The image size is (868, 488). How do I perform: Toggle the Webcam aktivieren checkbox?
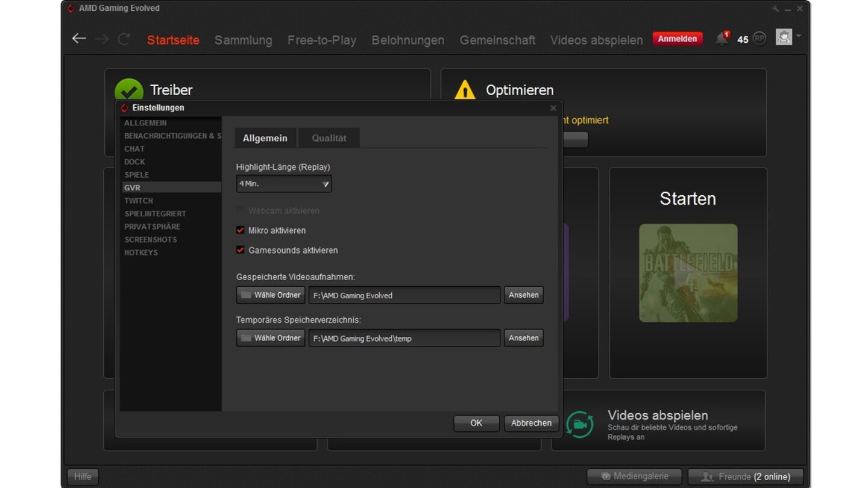tap(241, 211)
